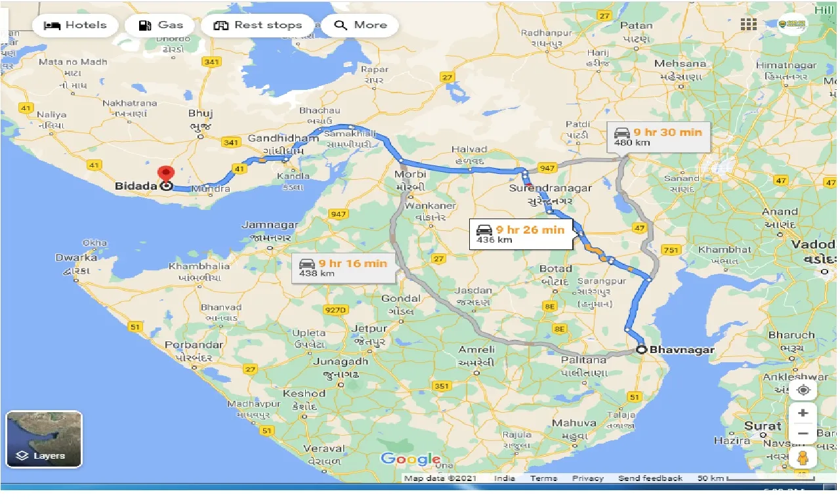Image resolution: width=840 pixels, height=504 pixels.
Task: Center map on your location
Action: click(803, 390)
